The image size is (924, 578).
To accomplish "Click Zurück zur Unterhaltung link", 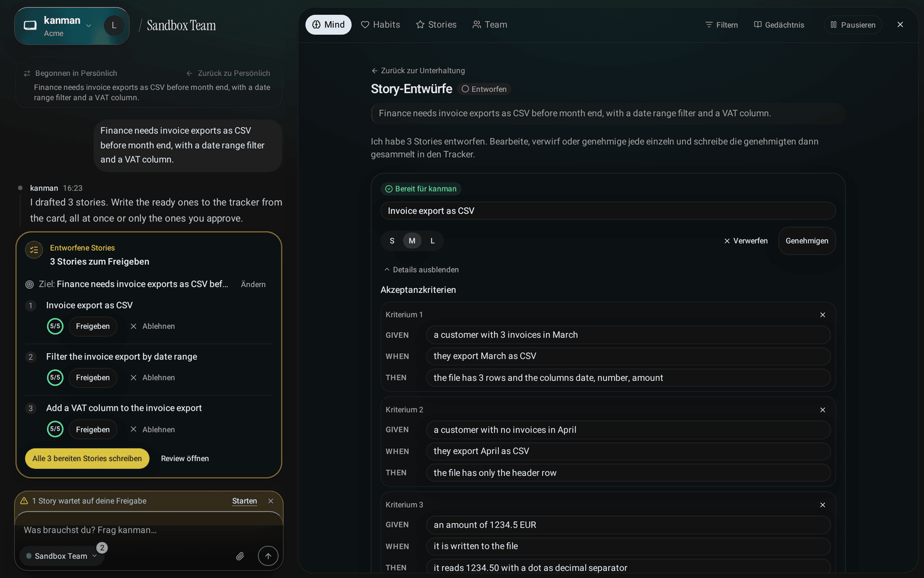I will (418, 71).
